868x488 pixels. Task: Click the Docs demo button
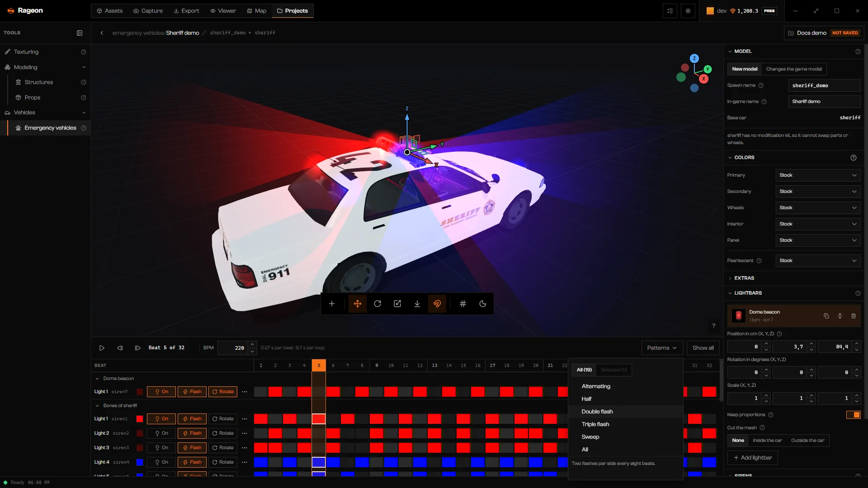[824, 33]
